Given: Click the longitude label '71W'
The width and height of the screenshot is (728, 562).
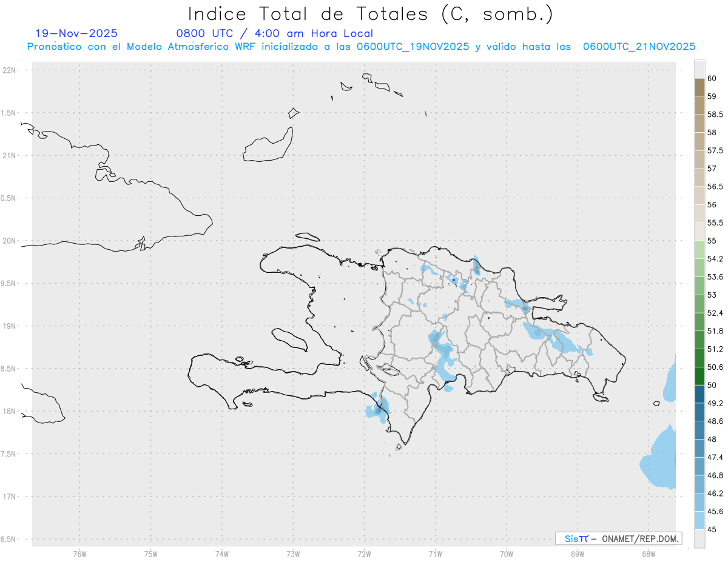Looking at the screenshot, I should click(435, 554).
